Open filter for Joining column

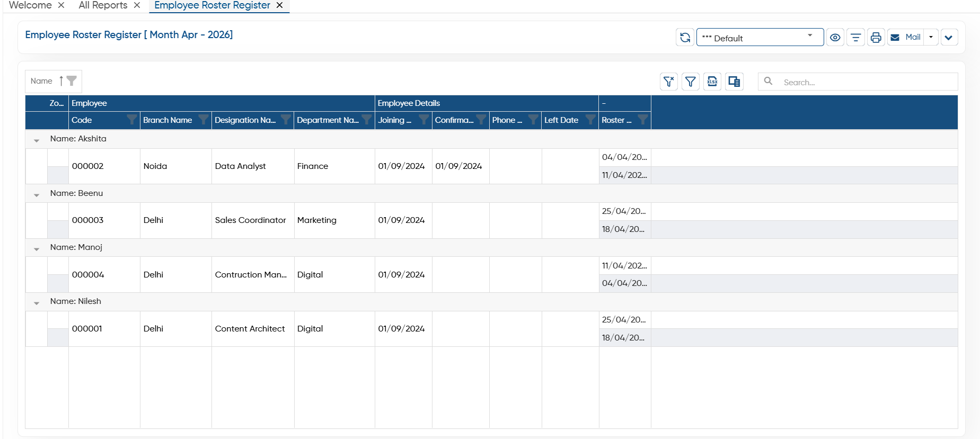tap(423, 120)
